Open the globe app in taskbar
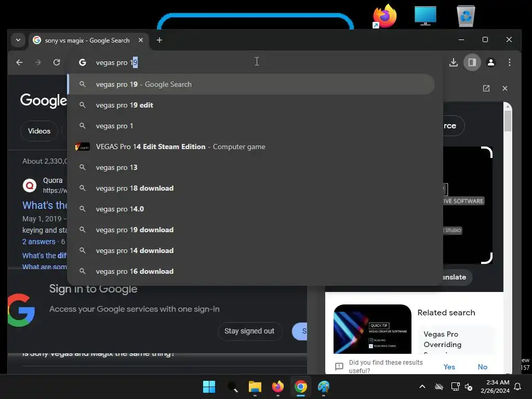 [323, 387]
